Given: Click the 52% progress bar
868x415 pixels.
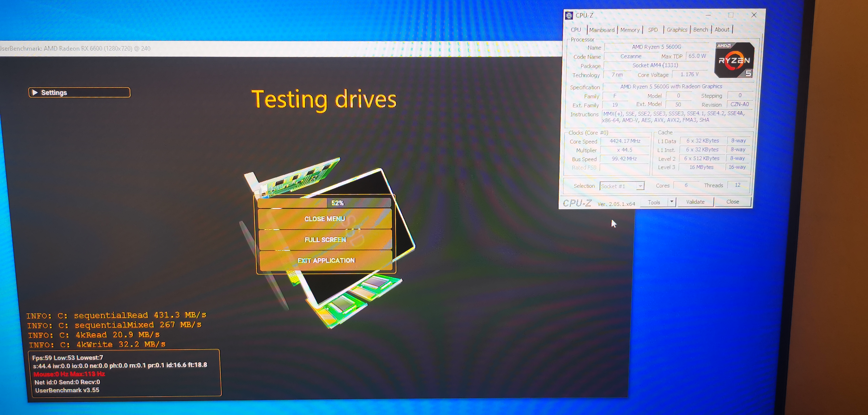Looking at the screenshot, I should tap(324, 203).
